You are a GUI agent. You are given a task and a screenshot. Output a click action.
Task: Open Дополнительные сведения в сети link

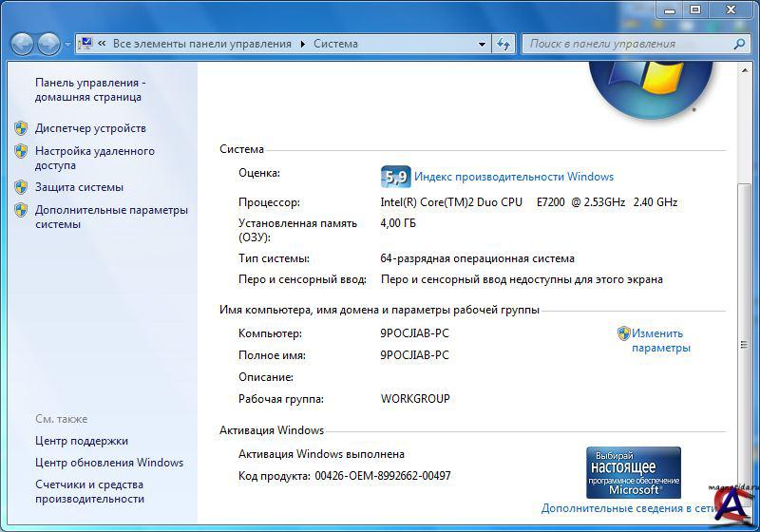coord(628,508)
